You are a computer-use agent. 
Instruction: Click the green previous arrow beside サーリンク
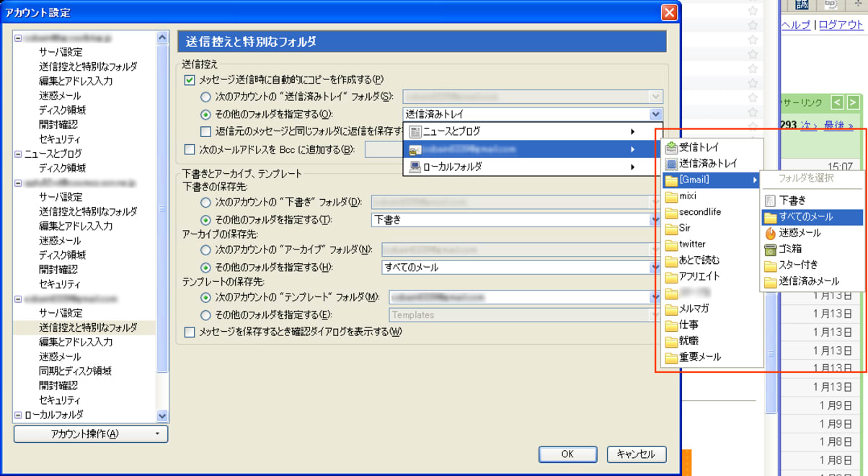coord(837,102)
